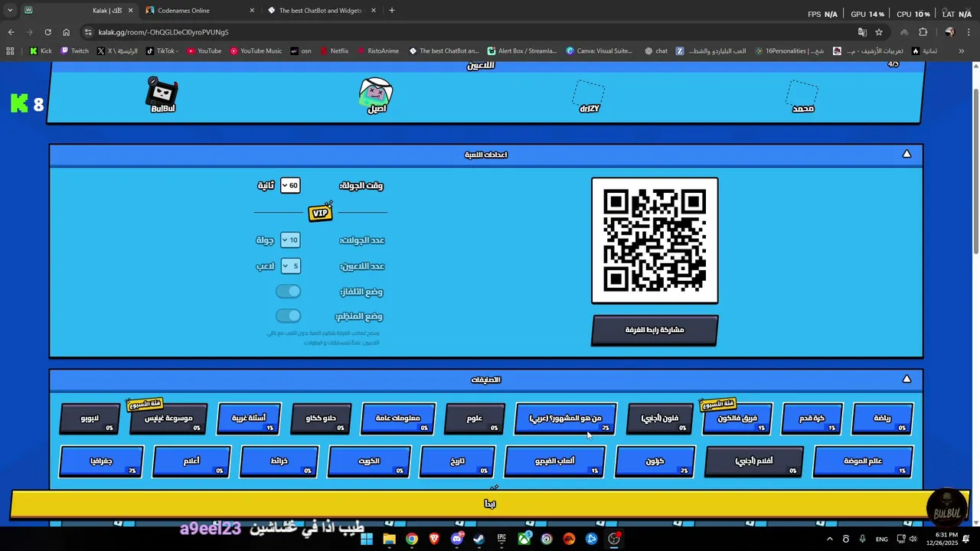Click the page vertical scrollbar
Screen dimensions: 980x551
click(x=975, y=172)
